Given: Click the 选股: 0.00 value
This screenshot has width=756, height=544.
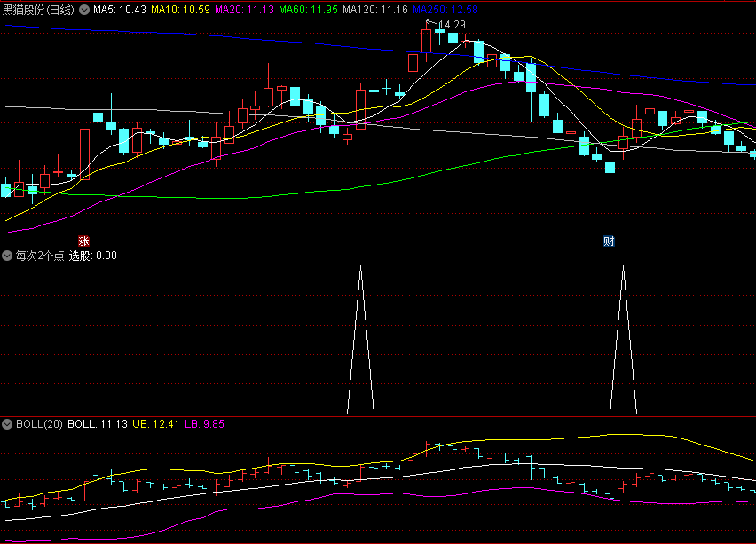Looking at the screenshot, I should 92,256.
